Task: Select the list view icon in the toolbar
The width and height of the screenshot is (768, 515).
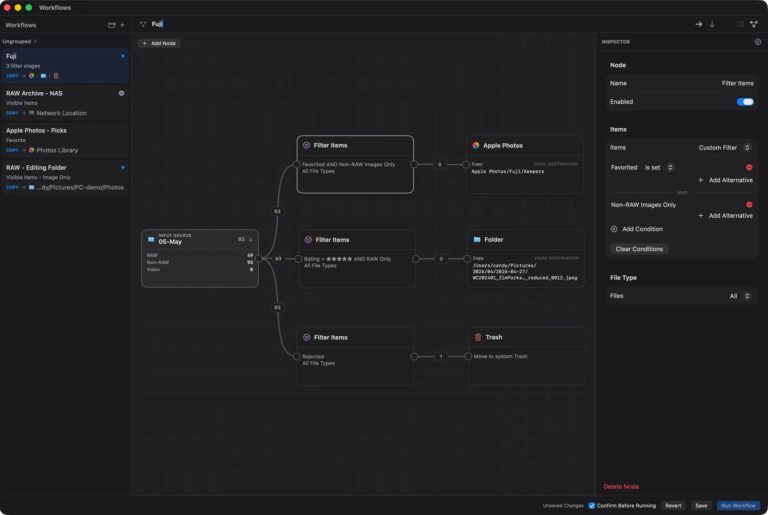Action: [740, 24]
